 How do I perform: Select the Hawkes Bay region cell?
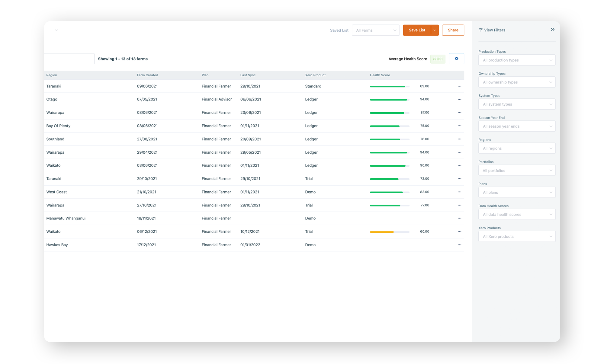point(57,245)
